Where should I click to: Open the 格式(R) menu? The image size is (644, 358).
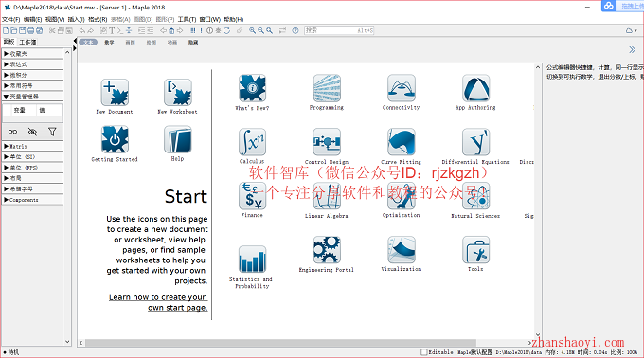[x=98, y=19]
